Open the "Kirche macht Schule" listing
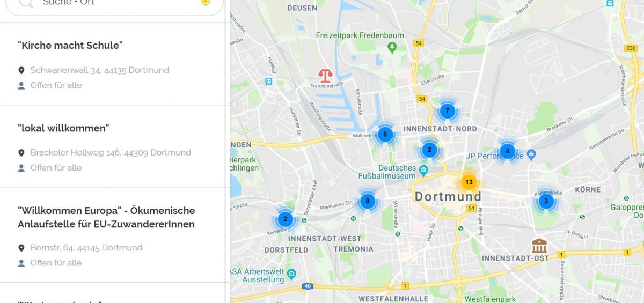 (112, 64)
